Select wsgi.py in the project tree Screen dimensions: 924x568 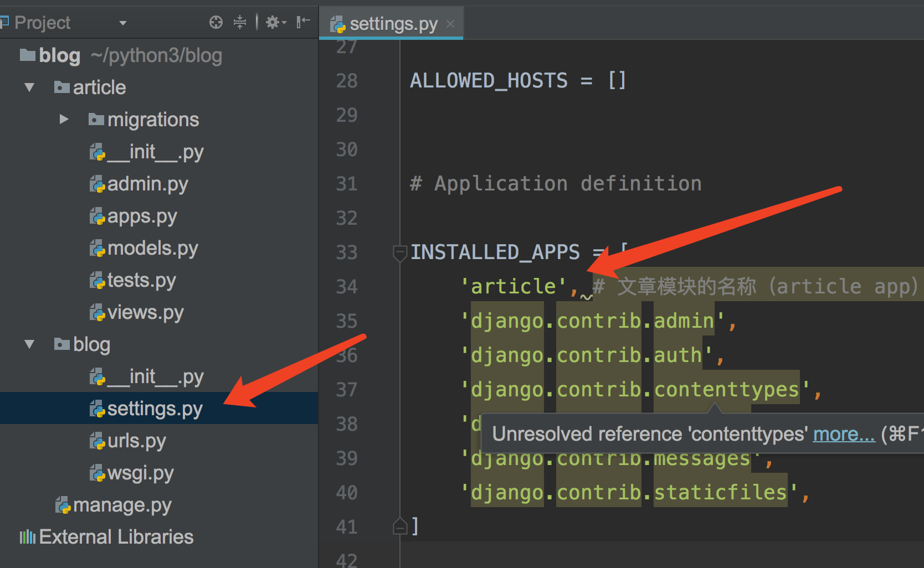click(140, 473)
